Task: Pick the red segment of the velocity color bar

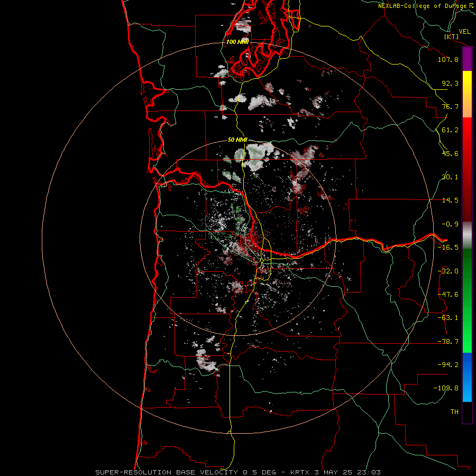Action: (x=467, y=169)
